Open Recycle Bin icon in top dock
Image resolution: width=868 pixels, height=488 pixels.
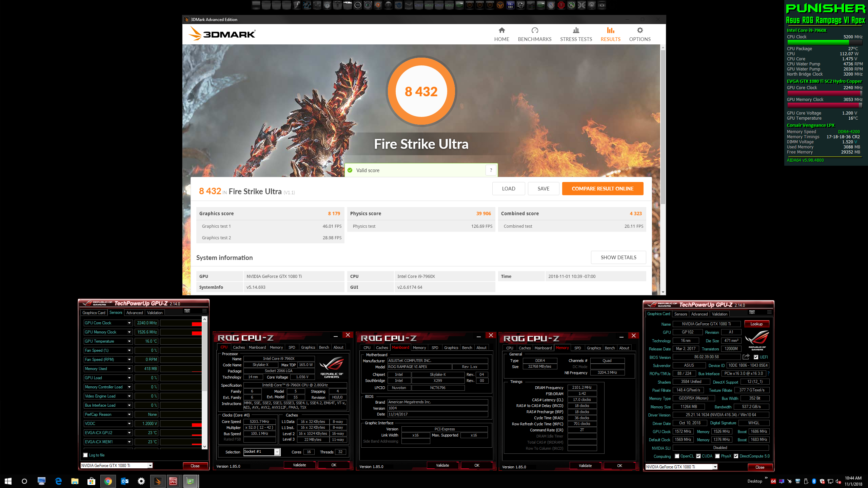pyautogui.click(x=602, y=5)
